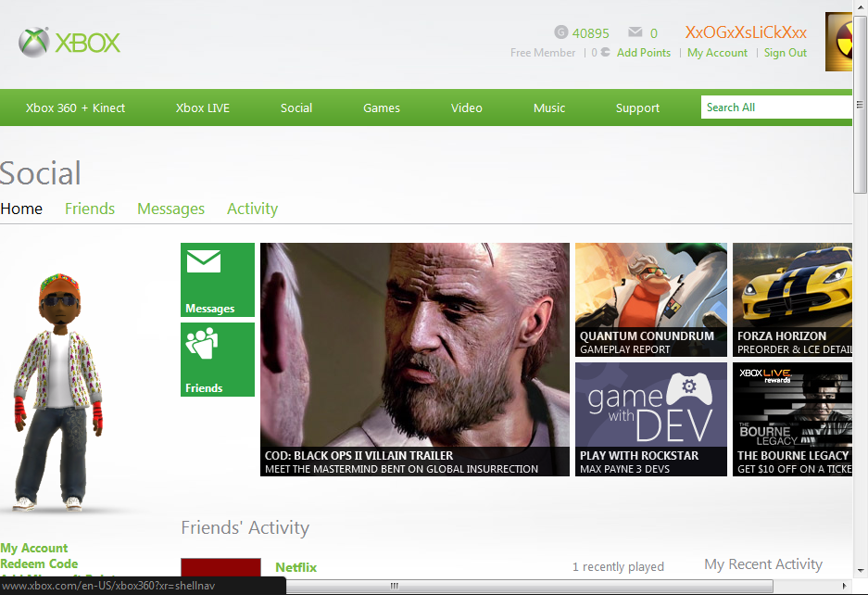This screenshot has width=868, height=595.
Task: Switch to the Messages tab
Action: coord(171,209)
